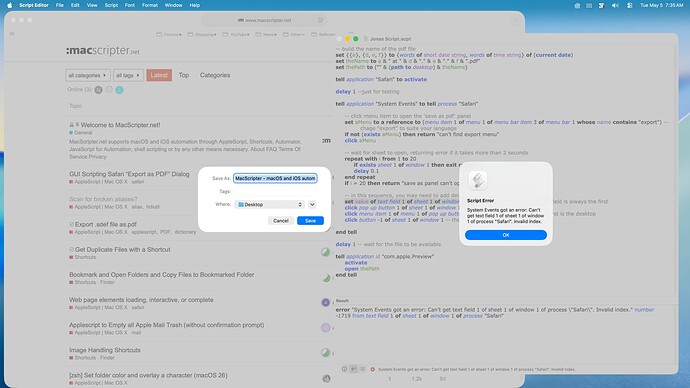Image resolution: width=690 pixels, height=388 pixels.
Task: Open GUI Scripting Safari Export as PDF topic
Action: (x=129, y=174)
